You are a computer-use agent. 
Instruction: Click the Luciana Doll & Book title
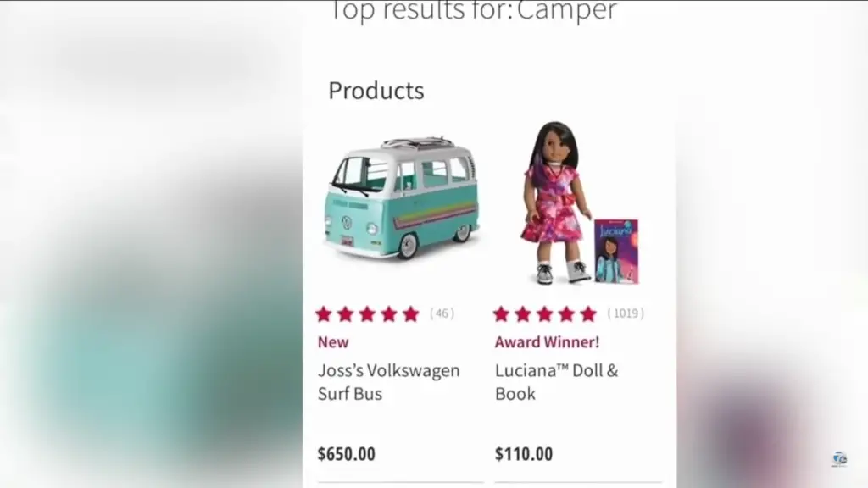556,382
